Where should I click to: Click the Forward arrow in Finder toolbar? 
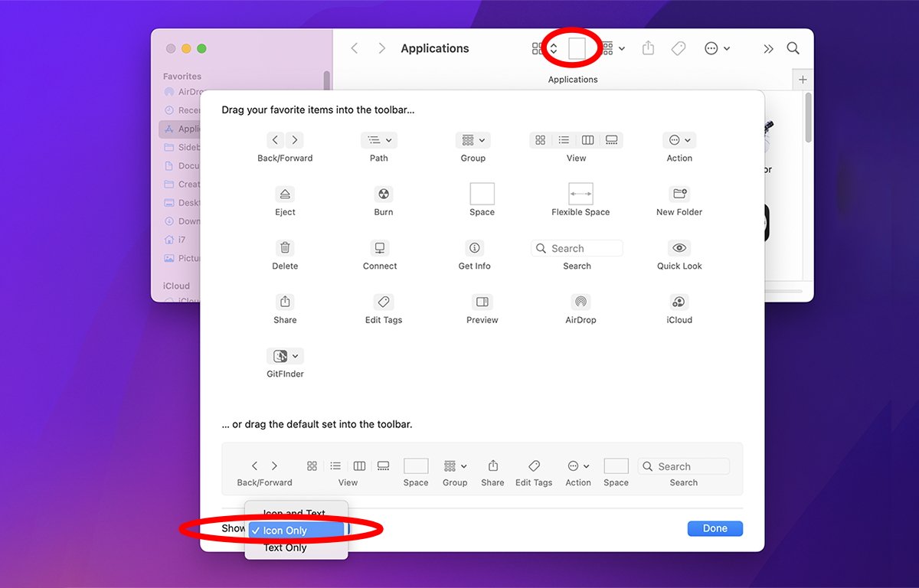pos(381,48)
